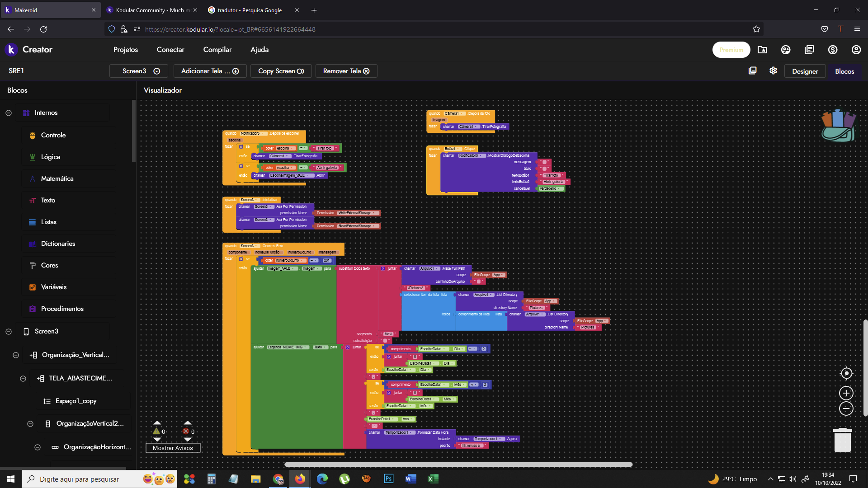Bookmark this page with star icon
868x488 pixels.
(x=756, y=29)
